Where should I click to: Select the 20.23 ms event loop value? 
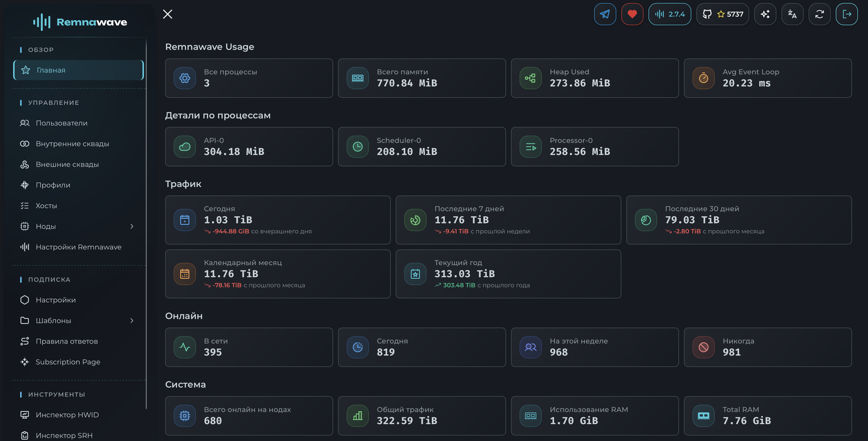pyautogui.click(x=746, y=83)
